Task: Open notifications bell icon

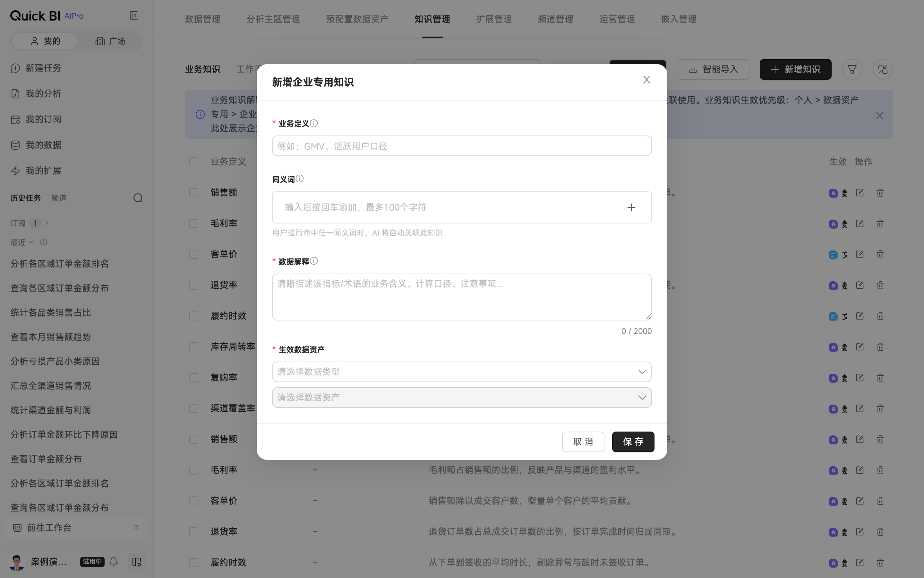Action: click(x=114, y=562)
